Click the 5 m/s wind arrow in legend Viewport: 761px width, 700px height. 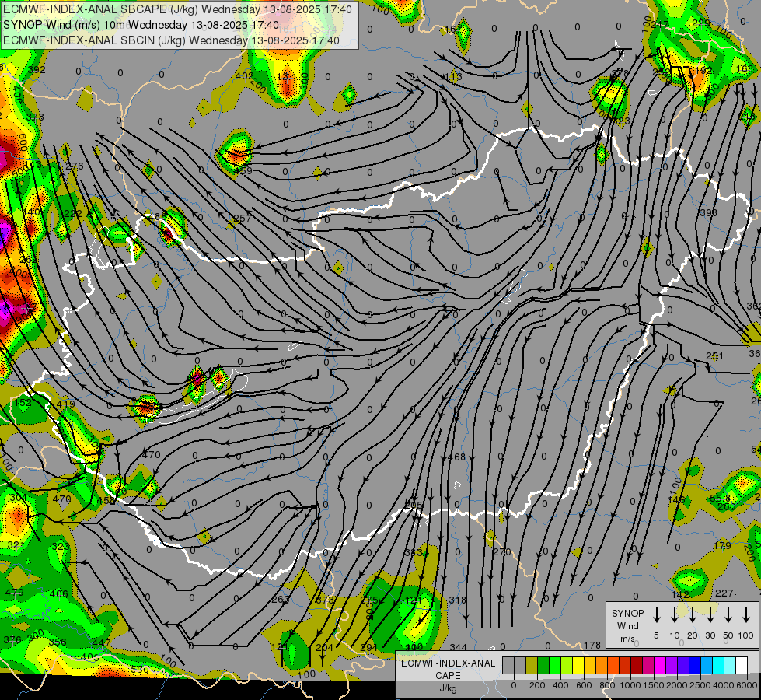(656, 615)
